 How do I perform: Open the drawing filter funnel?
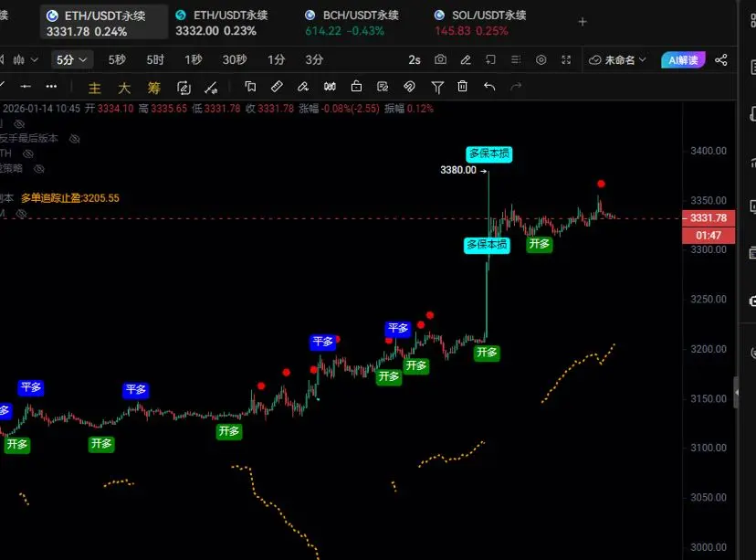tap(436, 88)
